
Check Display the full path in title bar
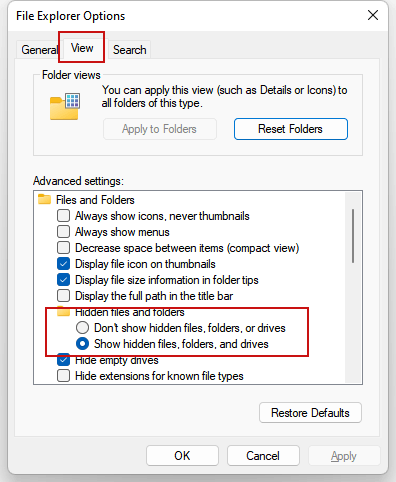pos(63,296)
